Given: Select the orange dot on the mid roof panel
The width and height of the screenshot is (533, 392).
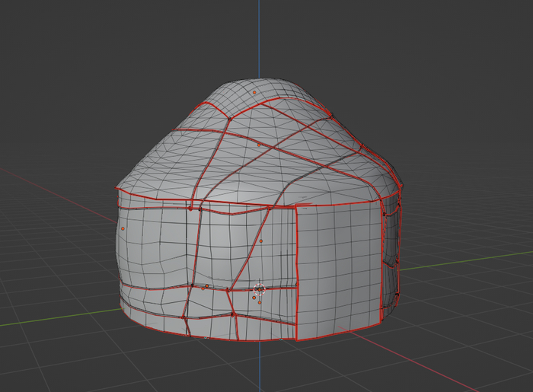Looking at the screenshot, I should [259, 145].
